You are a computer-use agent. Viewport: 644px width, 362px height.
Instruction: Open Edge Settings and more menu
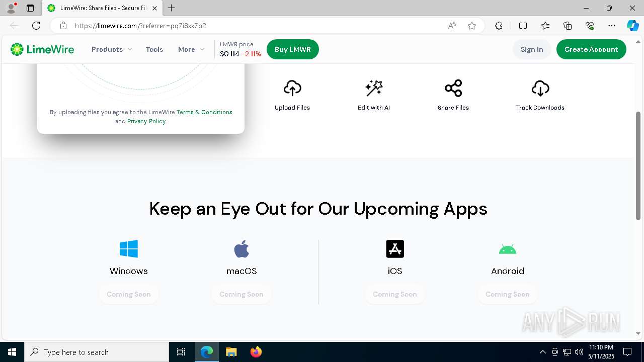(x=612, y=26)
